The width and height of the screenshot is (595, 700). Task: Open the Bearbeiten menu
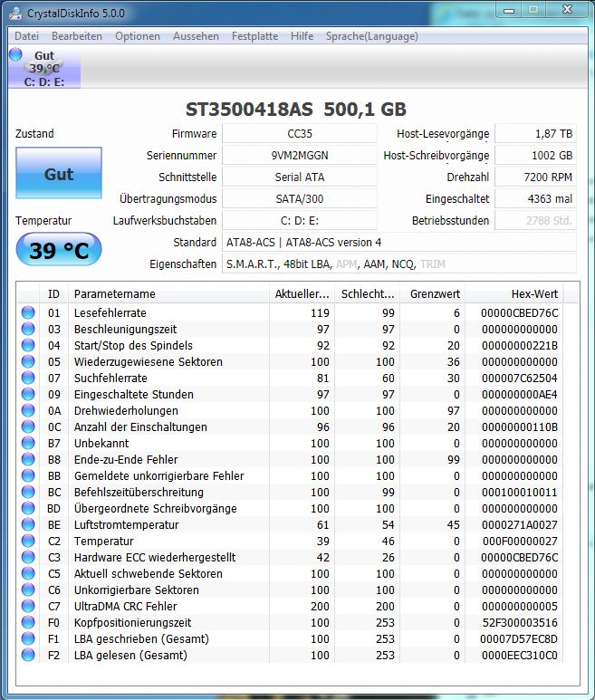click(x=77, y=36)
